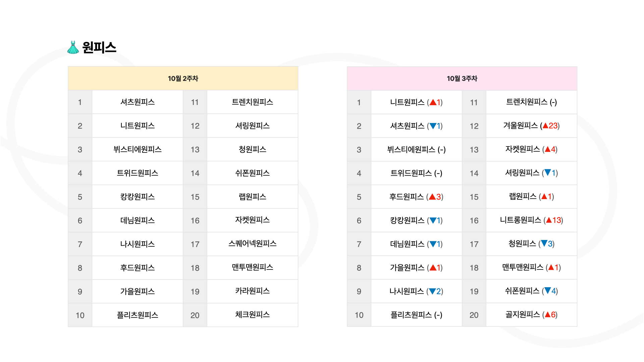
Task: Click 맨투맨원피스 in the 10월 2주차 table
Action: (x=253, y=267)
